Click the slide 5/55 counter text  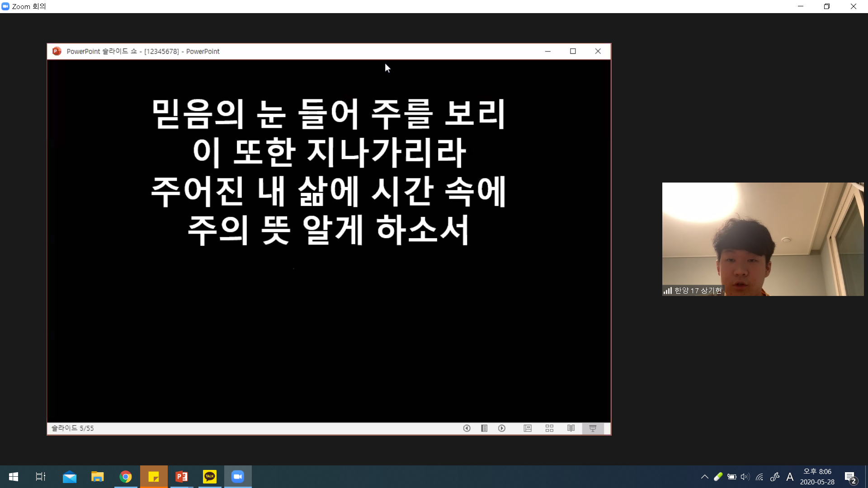point(72,428)
